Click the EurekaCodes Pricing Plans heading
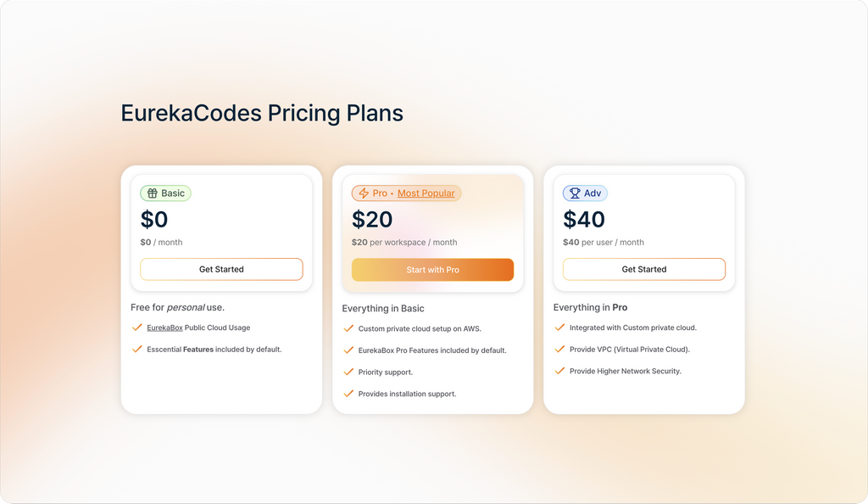This screenshot has height=504, width=868. 262,113
